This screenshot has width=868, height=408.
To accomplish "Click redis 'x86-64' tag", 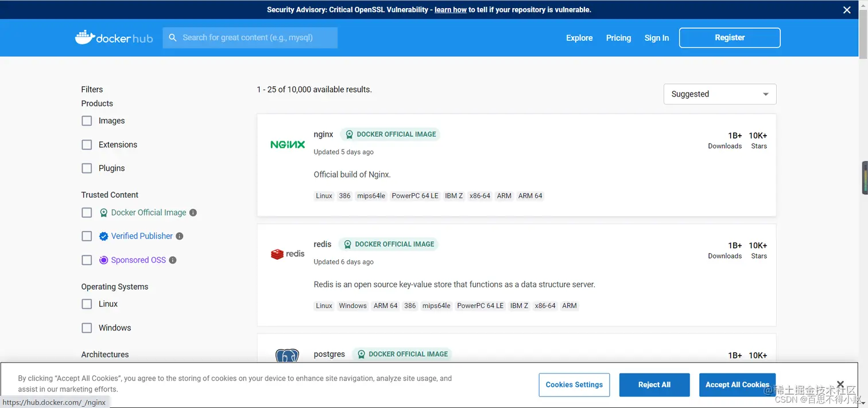I will 545,306.
